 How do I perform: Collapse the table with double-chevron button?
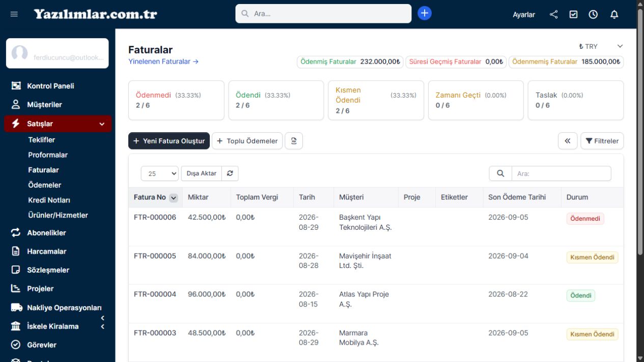(x=568, y=141)
